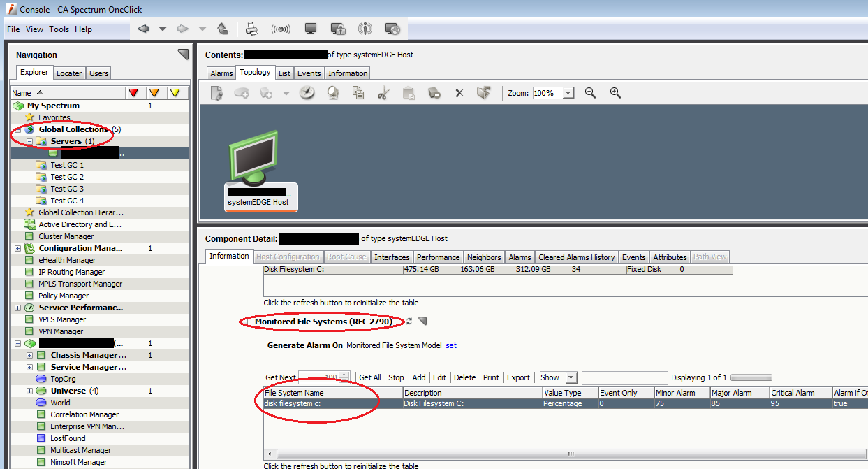Switch to the Locater tab
The image size is (868, 469).
(69, 73)
